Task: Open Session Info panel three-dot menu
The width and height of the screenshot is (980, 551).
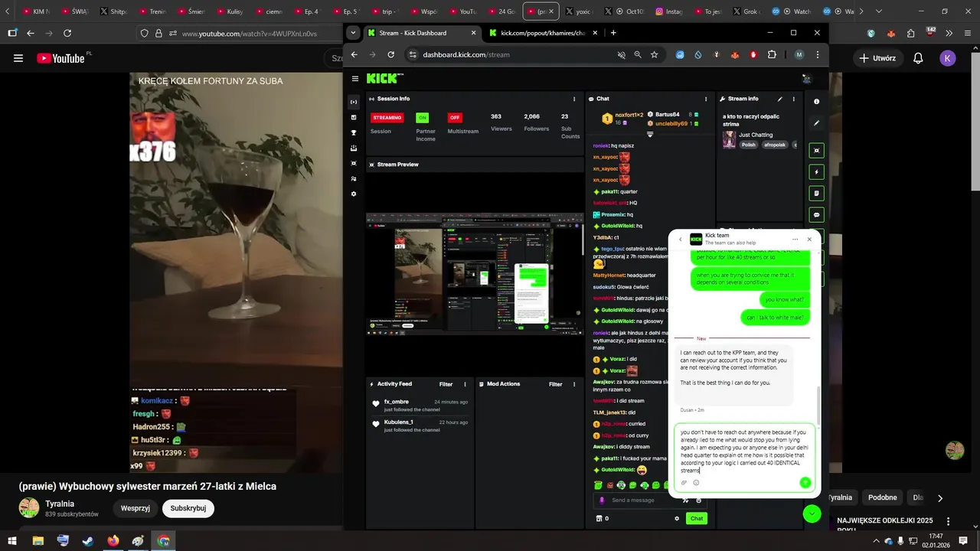Action: pos(574,99)
